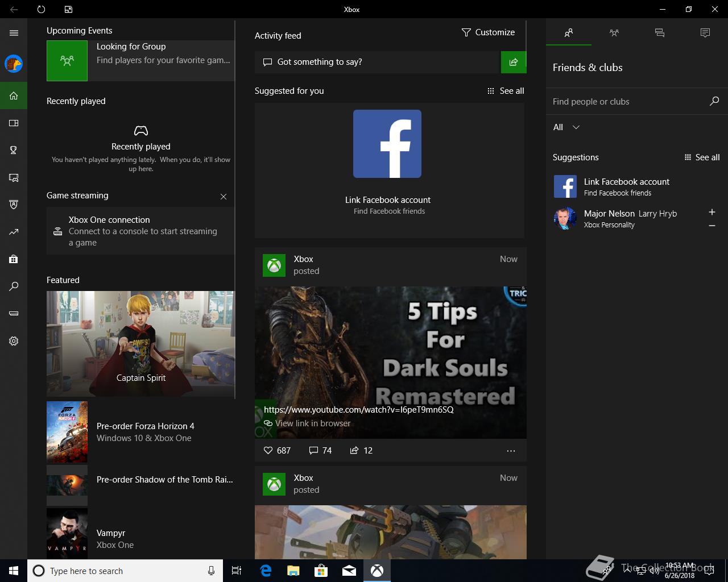The width and height of the screenshot is (728, 582).
Task: Go to Home in the sidebar
Action: [14, 95]
